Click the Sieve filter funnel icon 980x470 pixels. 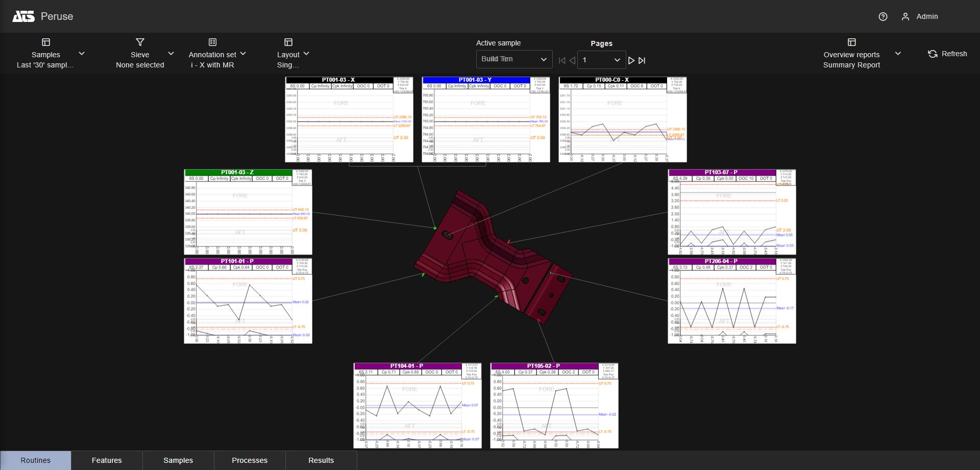pos(140,42)
